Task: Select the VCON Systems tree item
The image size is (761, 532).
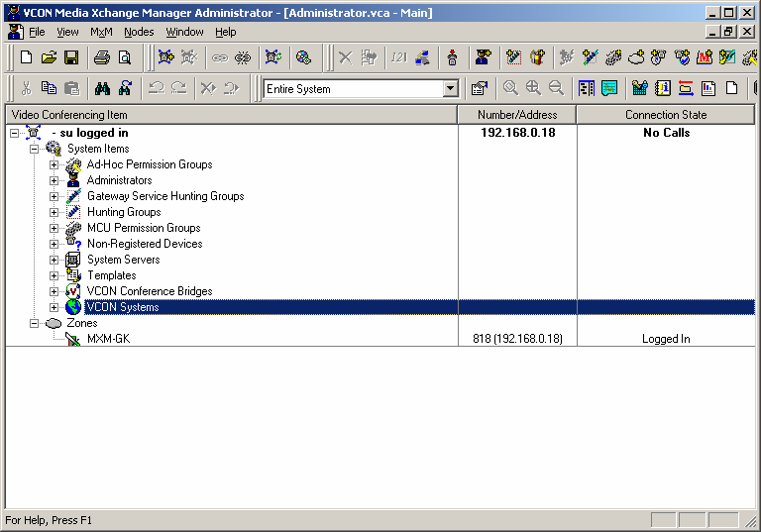Action: pyautogui.click(x=122, y=307)
